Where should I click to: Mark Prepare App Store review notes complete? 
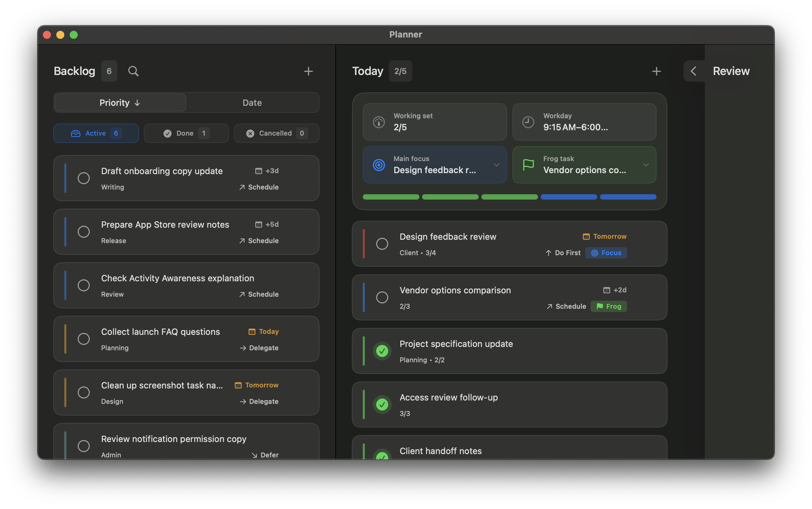click(x=84, y=232)
